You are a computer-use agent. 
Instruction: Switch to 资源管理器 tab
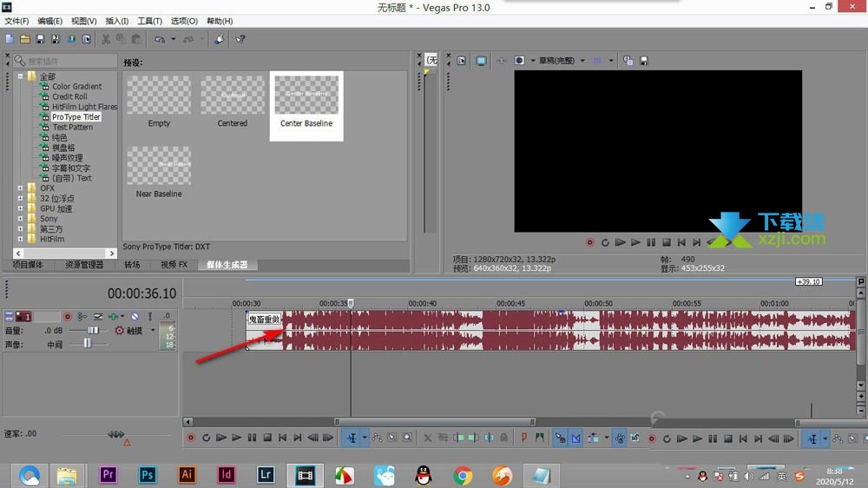point(84,265)
